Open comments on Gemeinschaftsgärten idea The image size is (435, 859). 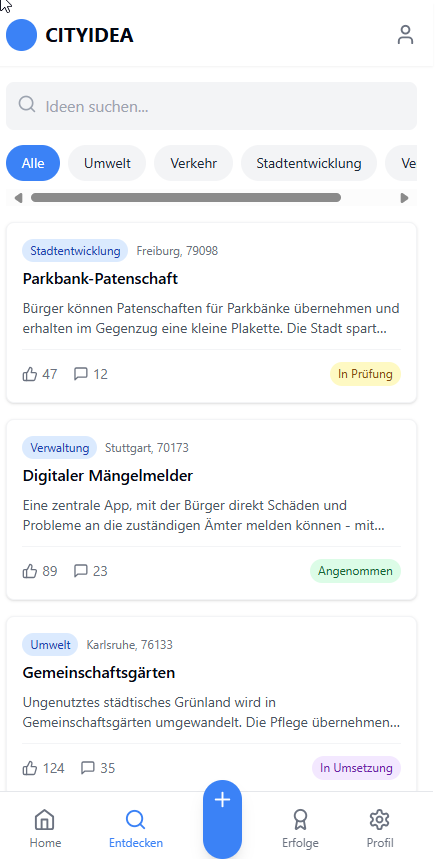(x=98, y=768)
